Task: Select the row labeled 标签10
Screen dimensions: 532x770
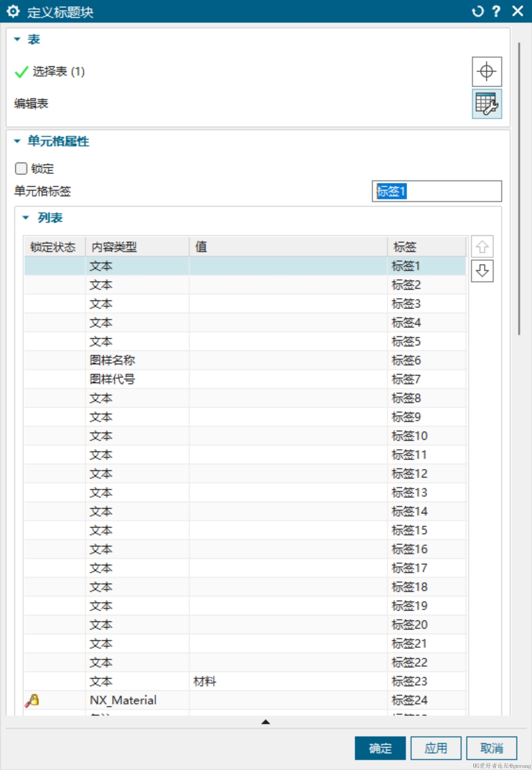Action: [x=245, y=436]
